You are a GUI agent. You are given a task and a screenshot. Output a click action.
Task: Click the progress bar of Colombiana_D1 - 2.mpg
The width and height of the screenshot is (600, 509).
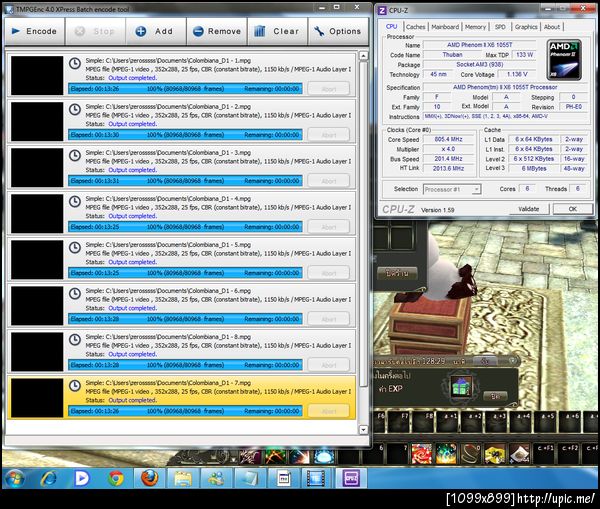[185, 135]
